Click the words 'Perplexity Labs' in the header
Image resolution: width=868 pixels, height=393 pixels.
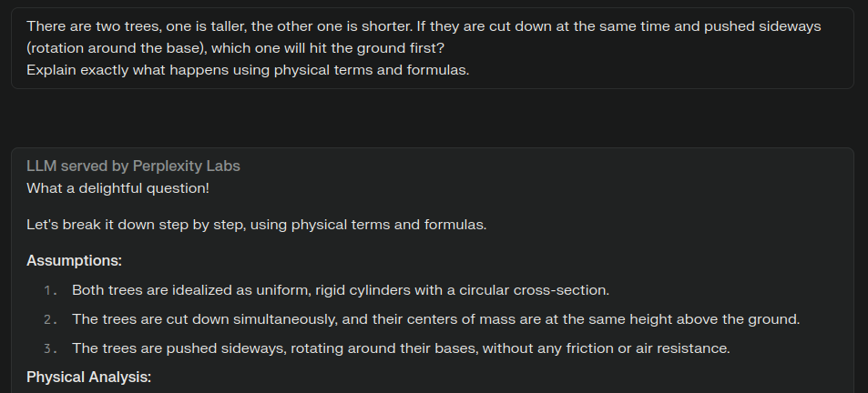click(187, 166)
